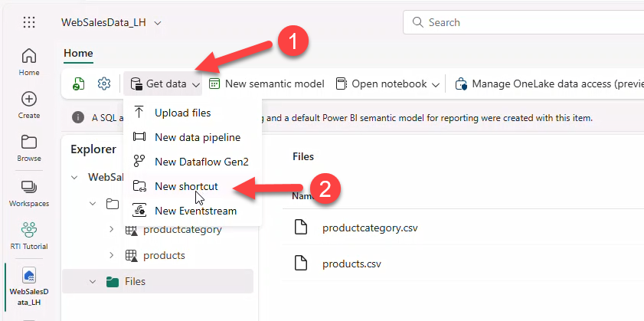This screenshot has width=644, height=321.
Task: Open Home in the left sidebar
Action: point(29,61)
